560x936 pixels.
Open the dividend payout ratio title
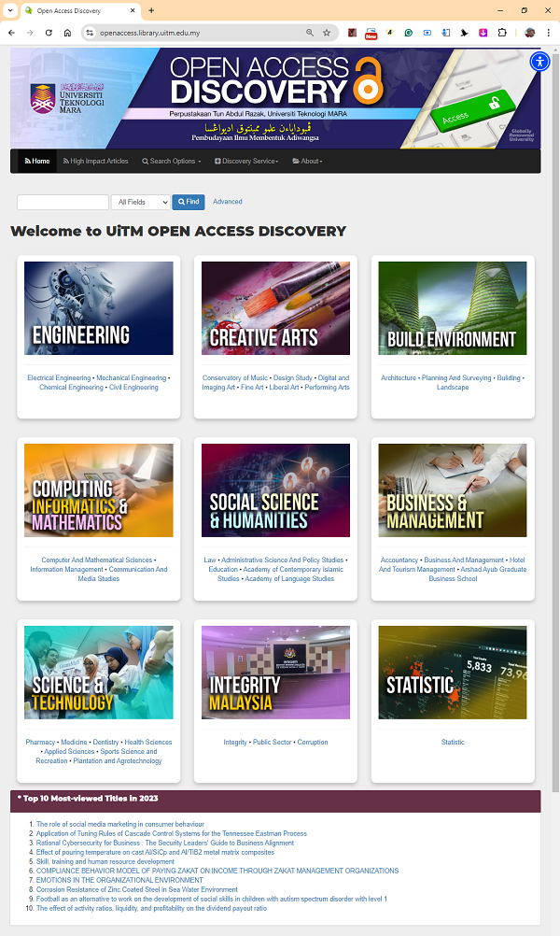click(151, 908)
